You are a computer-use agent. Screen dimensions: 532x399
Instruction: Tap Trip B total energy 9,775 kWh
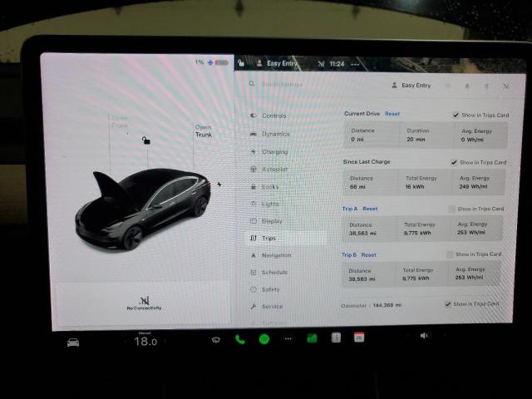[416, 278]
